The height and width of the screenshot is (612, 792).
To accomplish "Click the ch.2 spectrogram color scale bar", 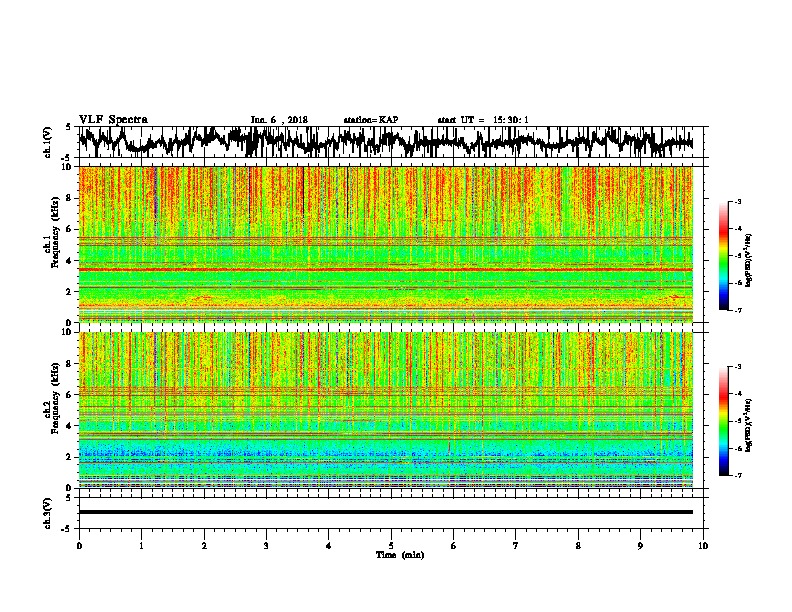I will [723, 421].
